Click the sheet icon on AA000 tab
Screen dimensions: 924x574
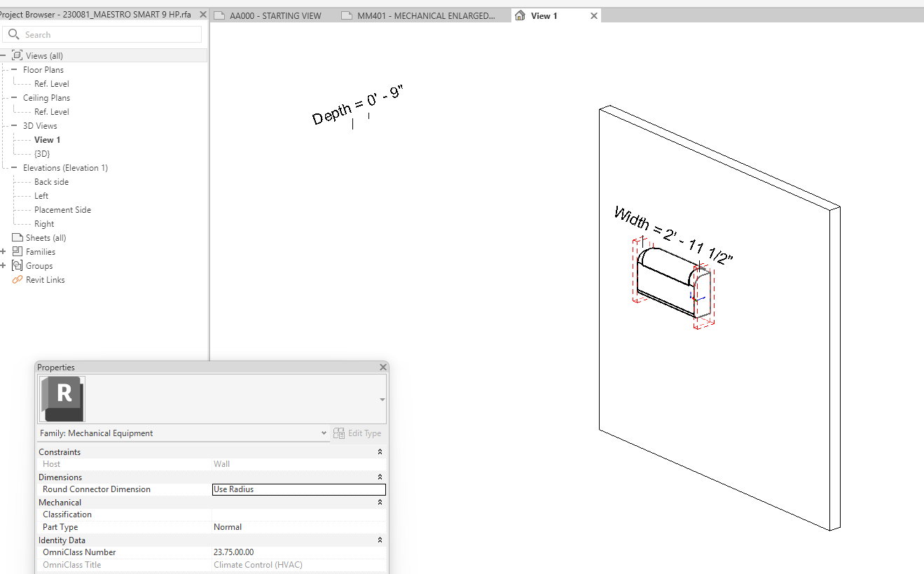click(219, 15)
